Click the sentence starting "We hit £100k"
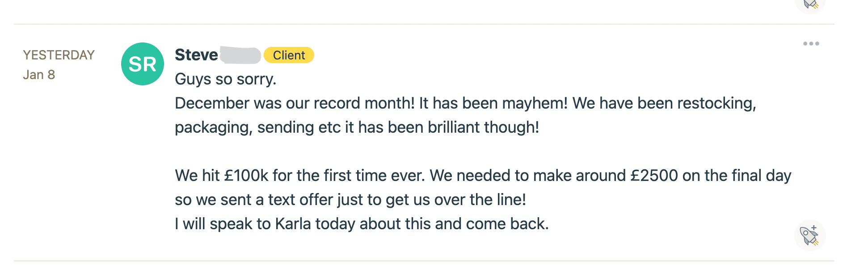 [300, 176]
